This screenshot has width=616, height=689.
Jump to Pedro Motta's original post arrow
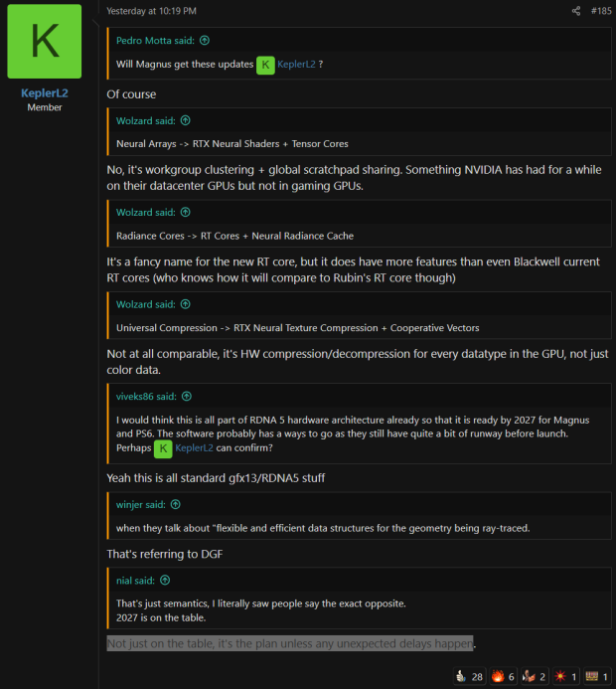click(205, 41)
